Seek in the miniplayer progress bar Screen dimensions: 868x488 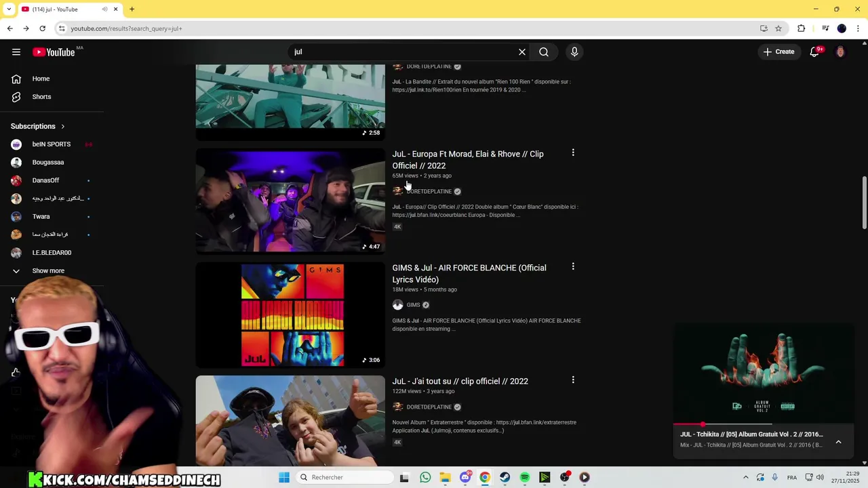[x=764, y=424]
